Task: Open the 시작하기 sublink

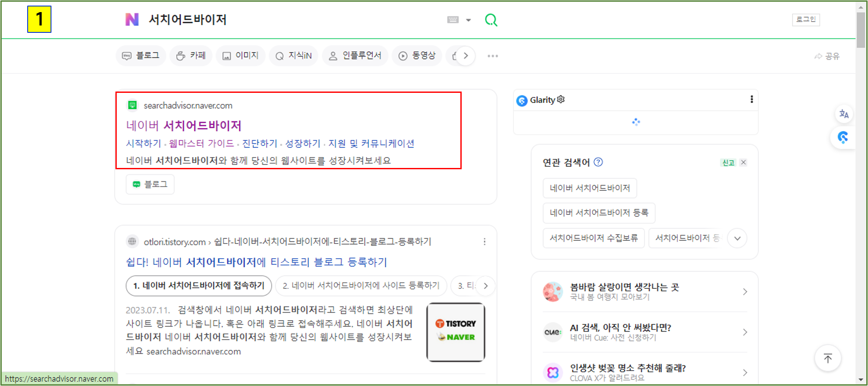Action: coord(144,143)
